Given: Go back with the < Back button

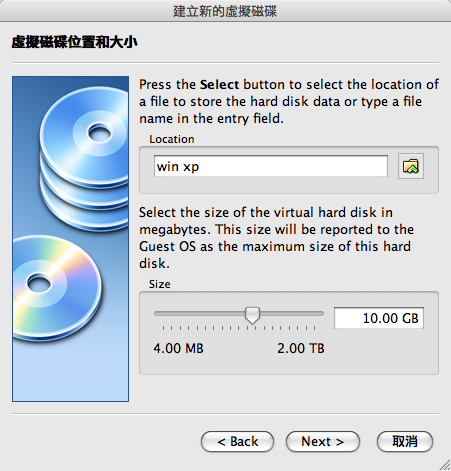Looking at the screenshot, I should 237,442.
